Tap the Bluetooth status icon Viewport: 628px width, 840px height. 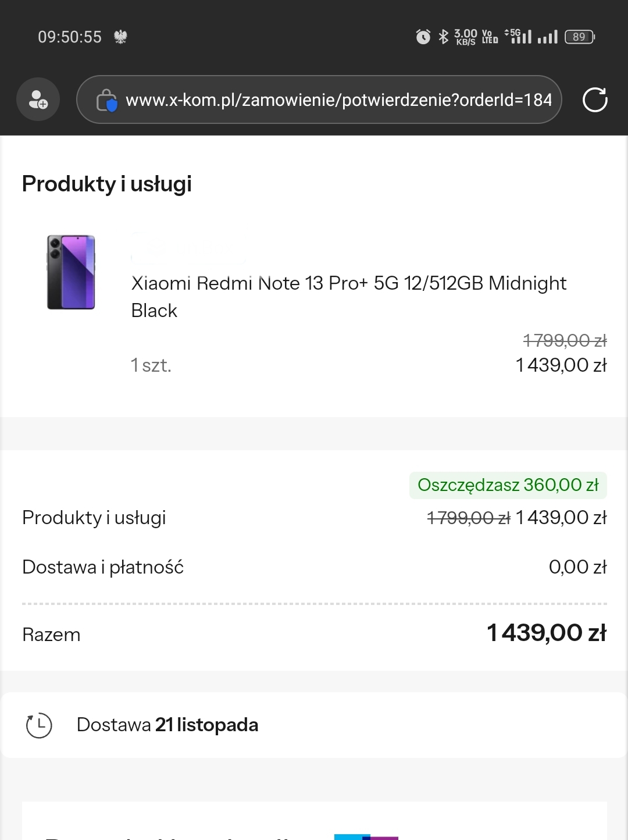point(444,37)
